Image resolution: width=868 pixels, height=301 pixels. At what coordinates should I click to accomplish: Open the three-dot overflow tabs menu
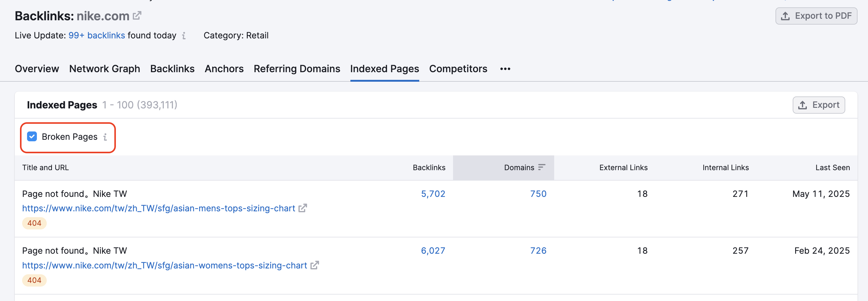click(505, 69)
